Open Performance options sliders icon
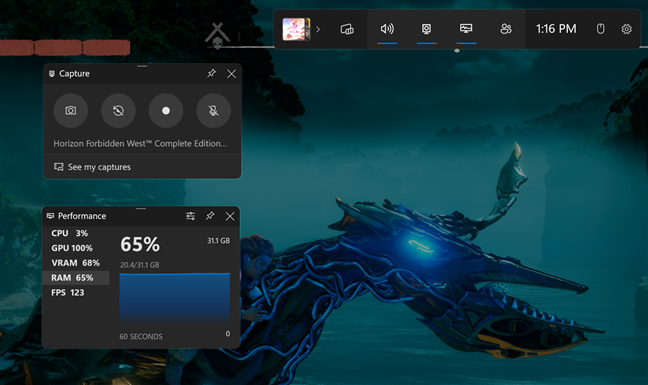This screenshot has height=385, width=648. [190, 216]
